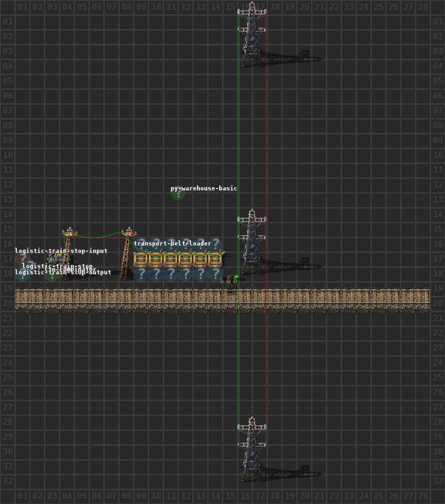This screenshot has width=445, height=504.
Task: Click the leftmost question mark below the inserters
Action: coord(141,274)
